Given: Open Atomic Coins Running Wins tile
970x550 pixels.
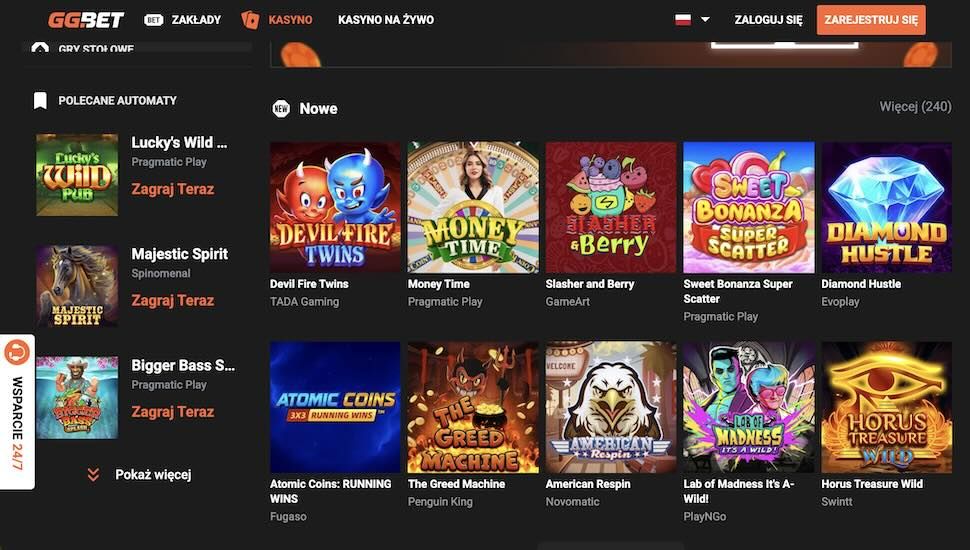Looking at the screenshot, I should tap(335, 407).
